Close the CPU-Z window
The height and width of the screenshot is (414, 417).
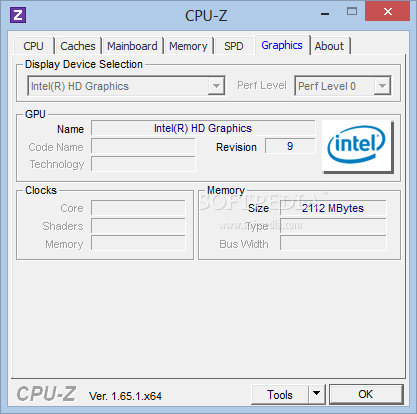[x=388, y=12]
